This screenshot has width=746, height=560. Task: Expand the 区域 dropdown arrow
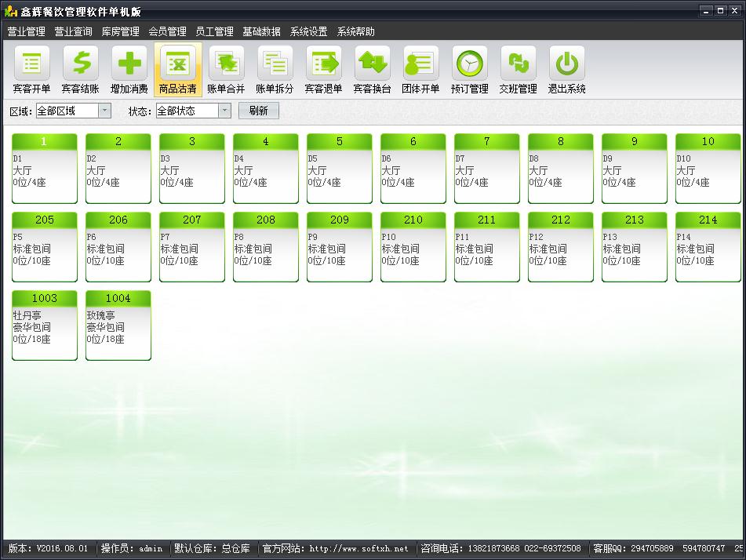point(104,111)
